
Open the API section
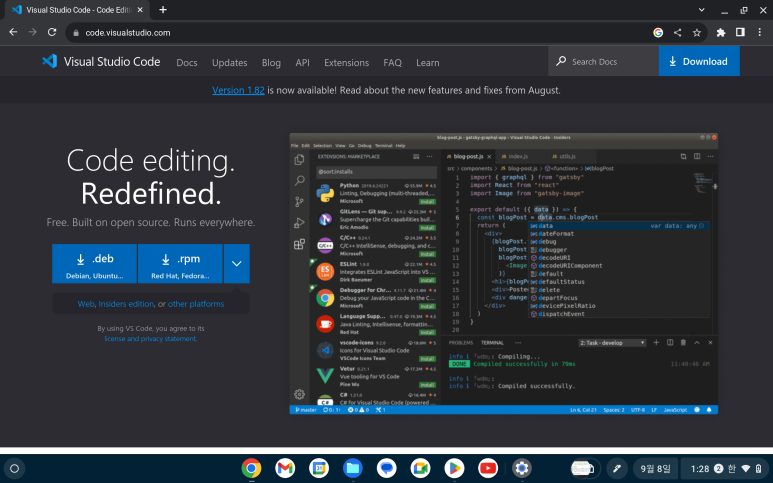point(302,63)
